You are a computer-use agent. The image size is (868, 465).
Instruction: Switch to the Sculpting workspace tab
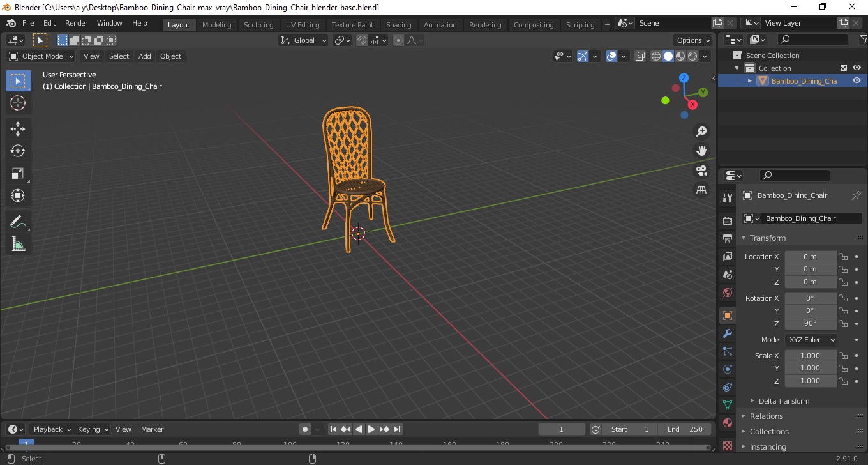point(258,25)
